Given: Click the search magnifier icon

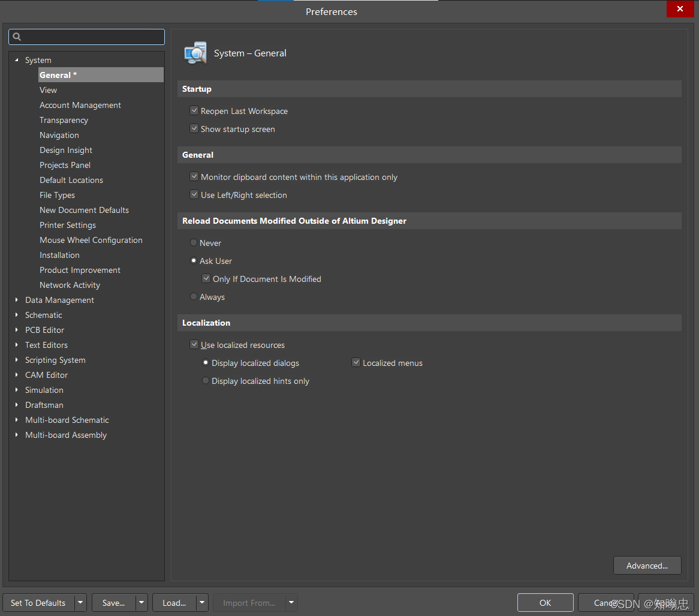Looking at the screenshot, I should pos(17,37).
